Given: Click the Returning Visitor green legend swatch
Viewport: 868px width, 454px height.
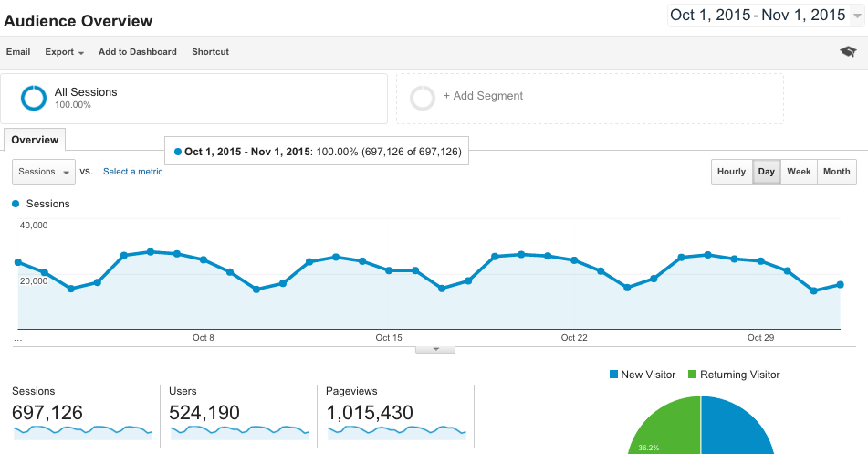Looking at the screenshot, I should pyautogui.click(x=692, y=375).
